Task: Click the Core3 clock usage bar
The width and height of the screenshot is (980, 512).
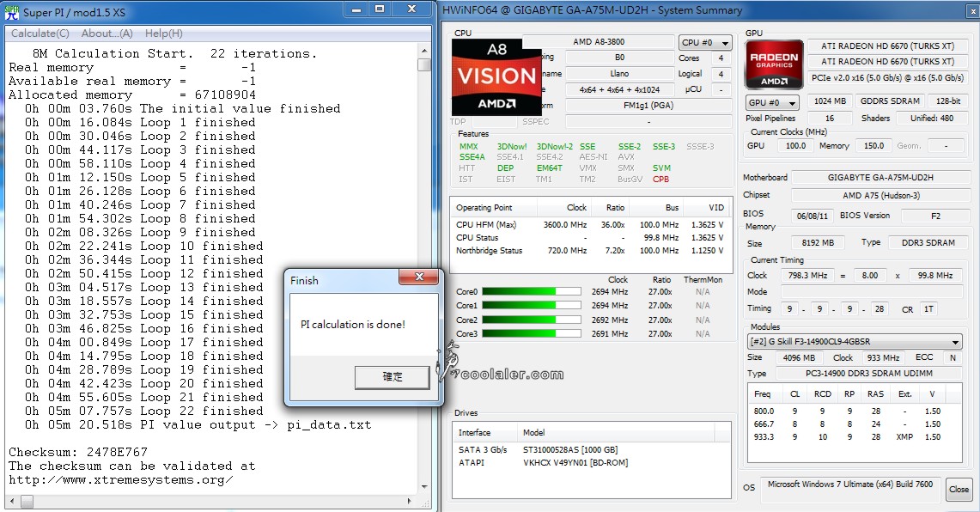Action: click(x=532, y=334)
